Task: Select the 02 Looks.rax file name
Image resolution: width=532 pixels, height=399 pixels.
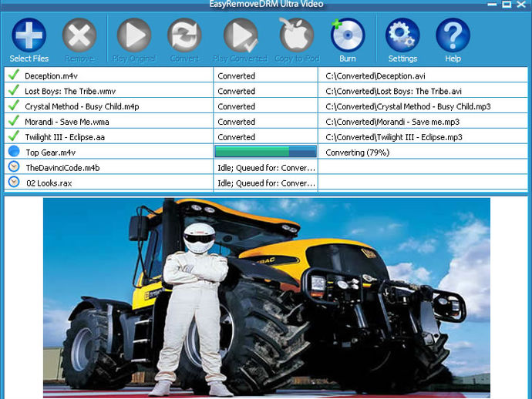Action: pyautogui.click(x=49, y=183)
